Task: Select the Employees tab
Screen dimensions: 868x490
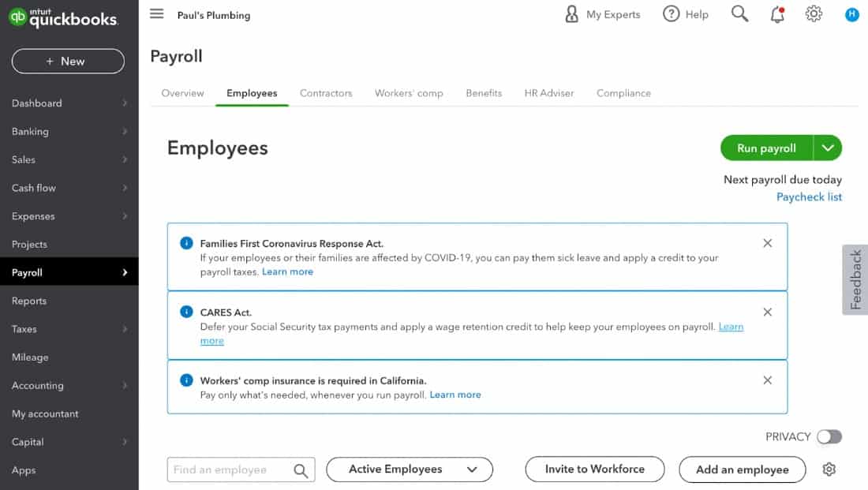Action: tap(252, 93)
